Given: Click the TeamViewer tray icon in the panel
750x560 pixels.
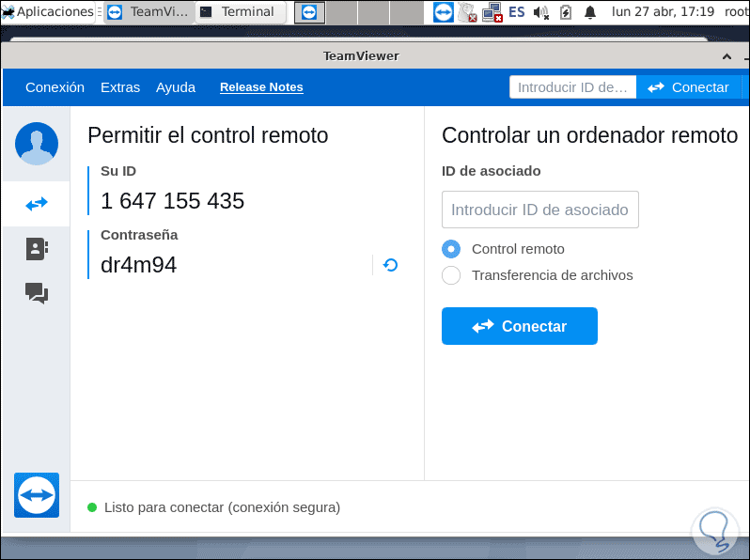Looking at the screenshot, I should click(x=443, y=12).
